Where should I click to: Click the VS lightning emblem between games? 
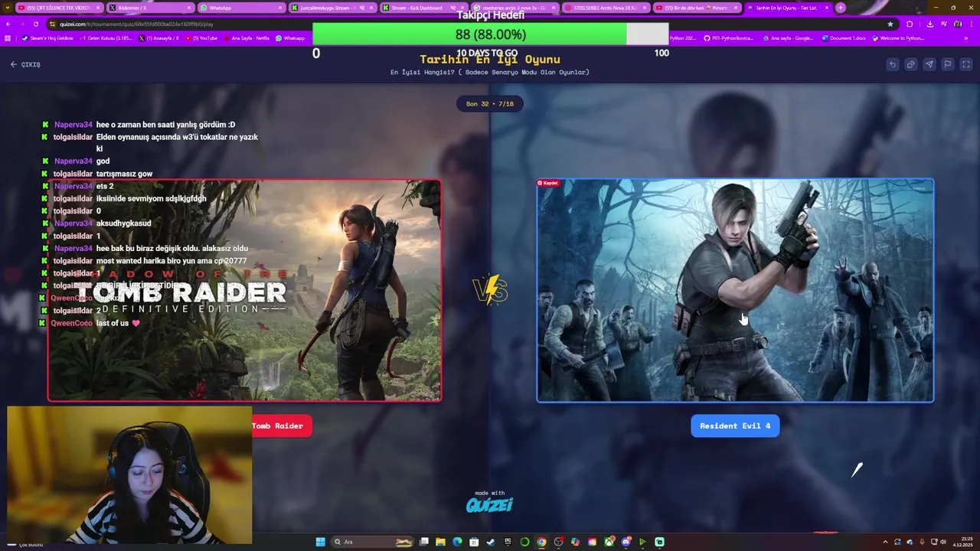pyautogui.click(x=490, y=290)
